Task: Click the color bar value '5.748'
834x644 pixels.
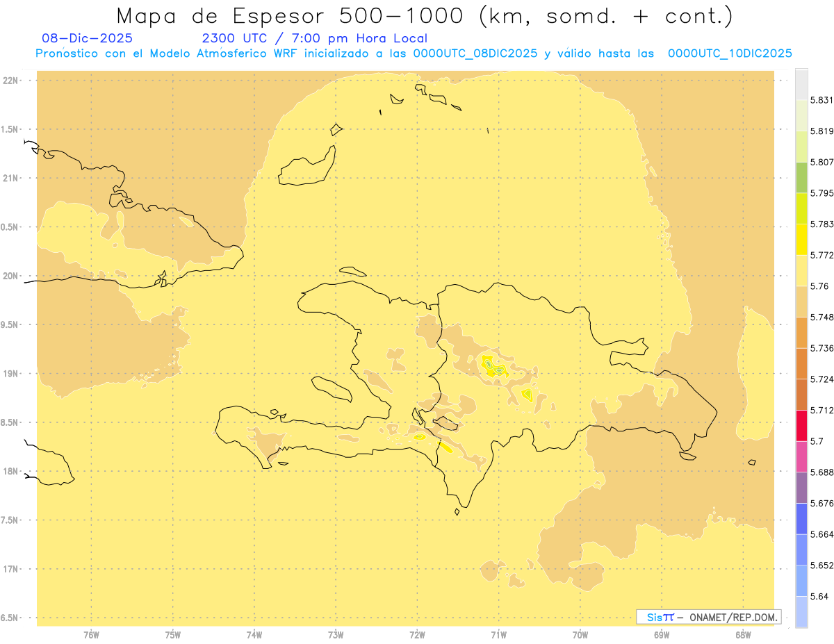Action: tap(823, 317)
